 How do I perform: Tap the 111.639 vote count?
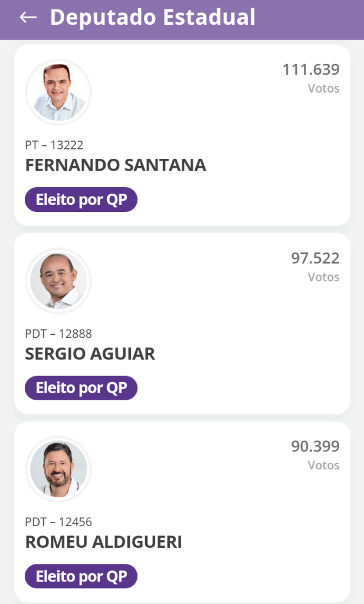click(x=311, y=70)
